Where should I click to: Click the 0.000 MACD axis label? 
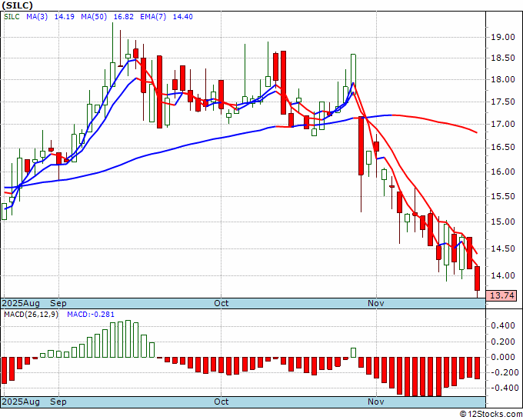click(503, 357)
